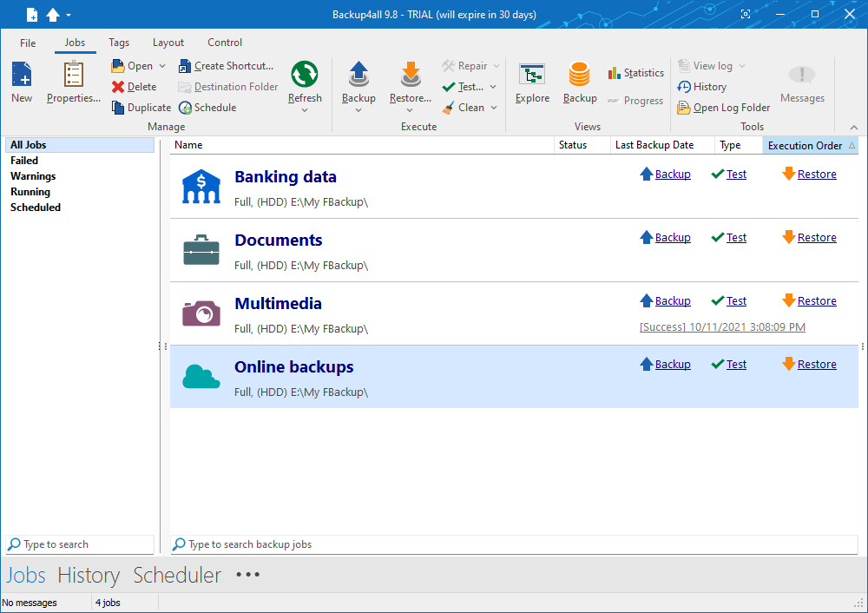Open the quick access toolbar dropdown
The width and height of the screenshot is (868, 613).
tap(69, 15)
